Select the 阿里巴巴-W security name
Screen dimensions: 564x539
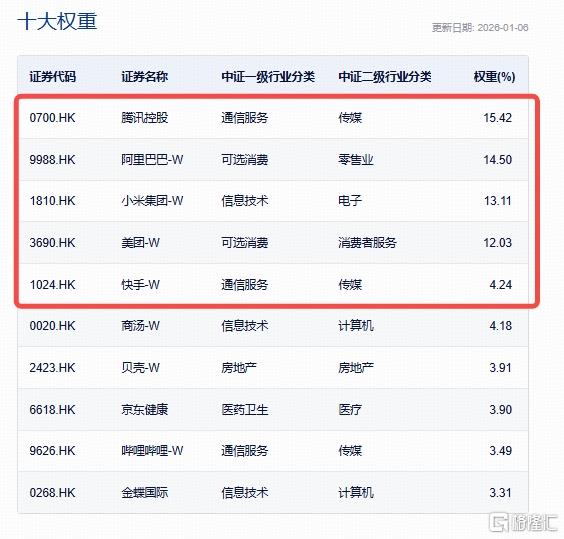pos(152,159)
